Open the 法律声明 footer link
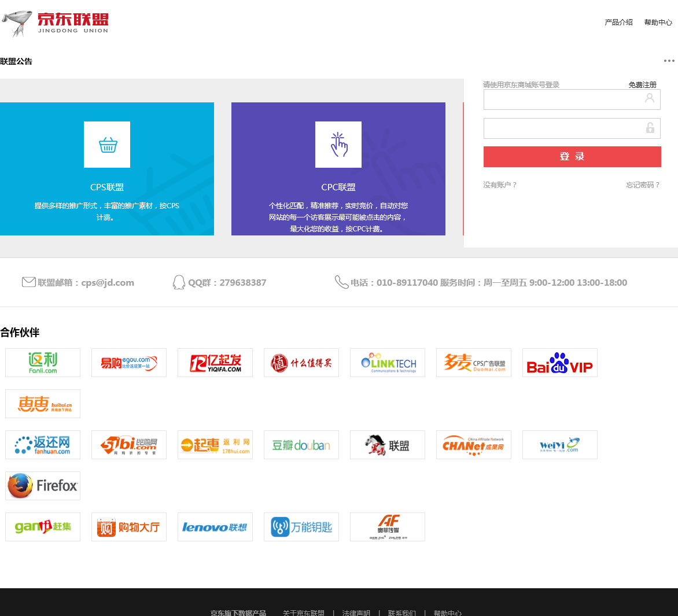The height and width of the screenshot is (616, 678). pyautogui.click(x=356, y=613)
